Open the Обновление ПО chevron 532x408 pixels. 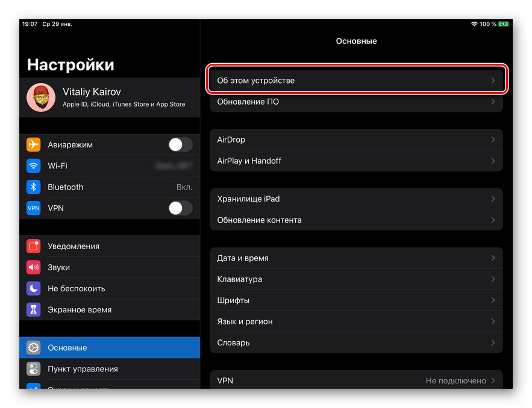point(493,102)
